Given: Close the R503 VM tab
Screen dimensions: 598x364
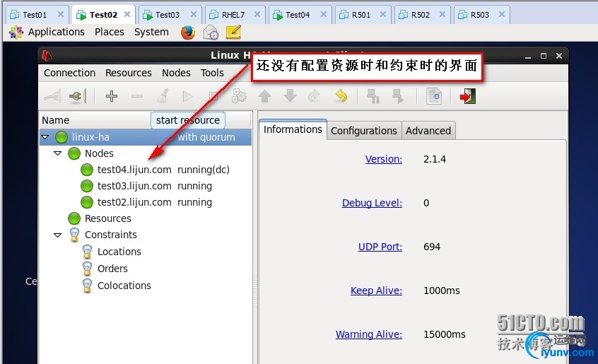Looking at the screenshot, I should 502,14.
